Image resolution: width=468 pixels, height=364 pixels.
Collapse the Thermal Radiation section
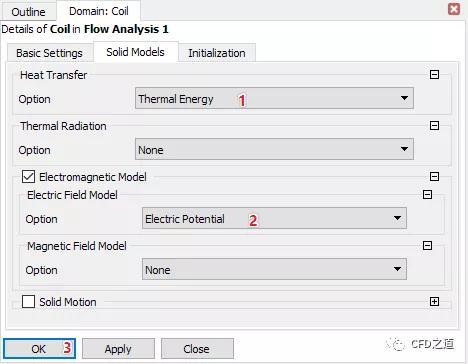pos(434,126)
